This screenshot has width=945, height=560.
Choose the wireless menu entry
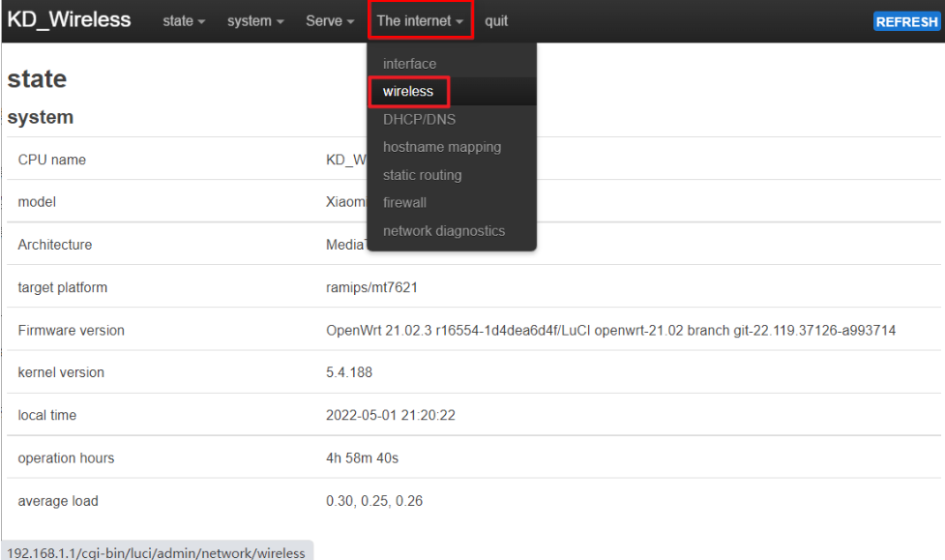point(408,92)
